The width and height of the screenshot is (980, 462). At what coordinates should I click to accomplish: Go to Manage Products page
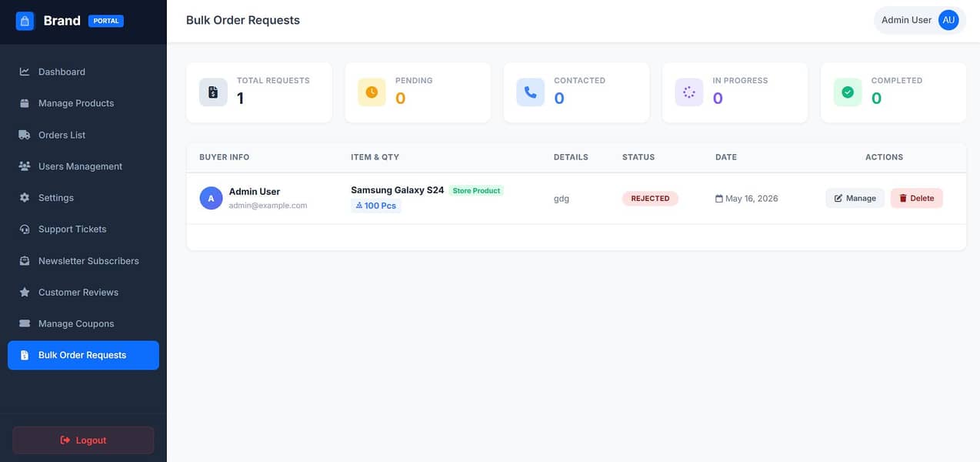(83, 103)
